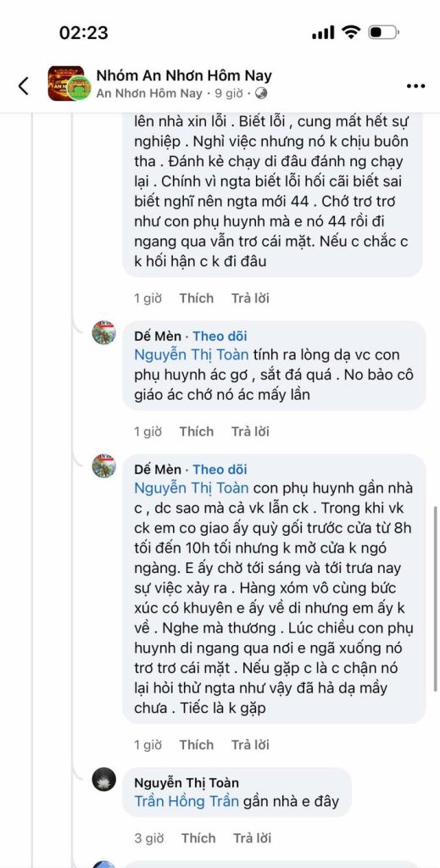Follow Dế Mèn via second Theo dõi link
The image size is (440, 868).
tap(220, 470)
